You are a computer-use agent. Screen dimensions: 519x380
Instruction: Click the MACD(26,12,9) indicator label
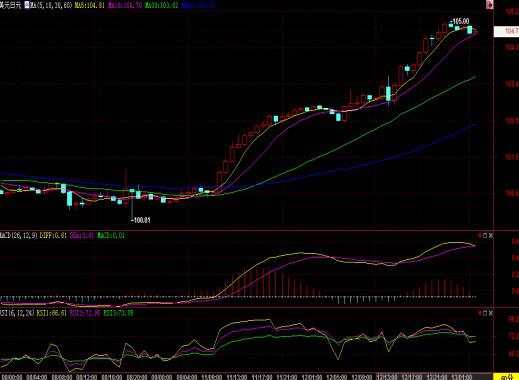click(19, 236)
